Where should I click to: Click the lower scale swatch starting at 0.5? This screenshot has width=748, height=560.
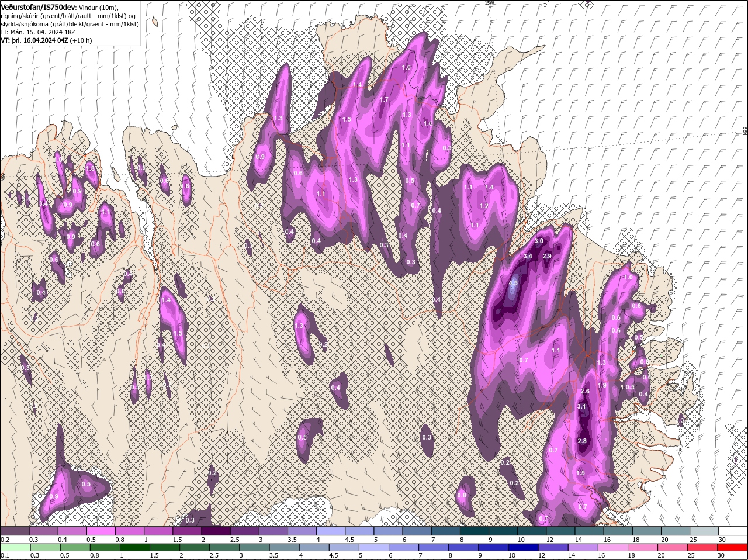(75, 548)
